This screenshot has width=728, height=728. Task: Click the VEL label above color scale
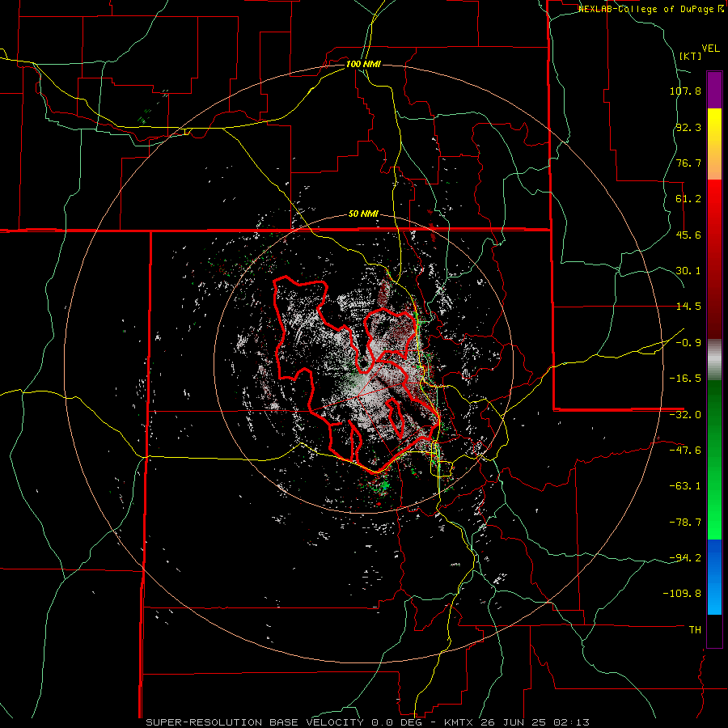point(710,49)
